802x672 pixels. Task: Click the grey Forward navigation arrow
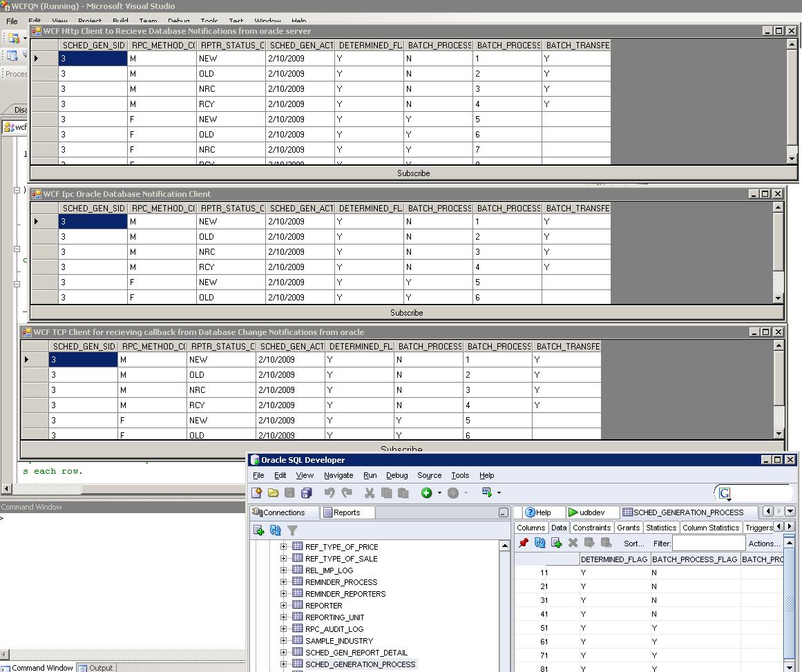452,492
